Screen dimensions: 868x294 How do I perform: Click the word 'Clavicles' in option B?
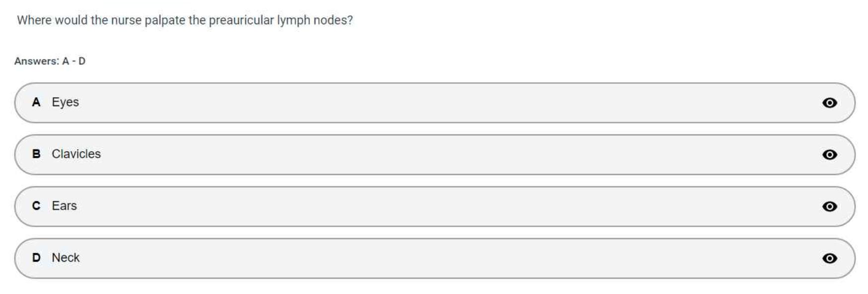pyautogui.click(x=76, y=154)
